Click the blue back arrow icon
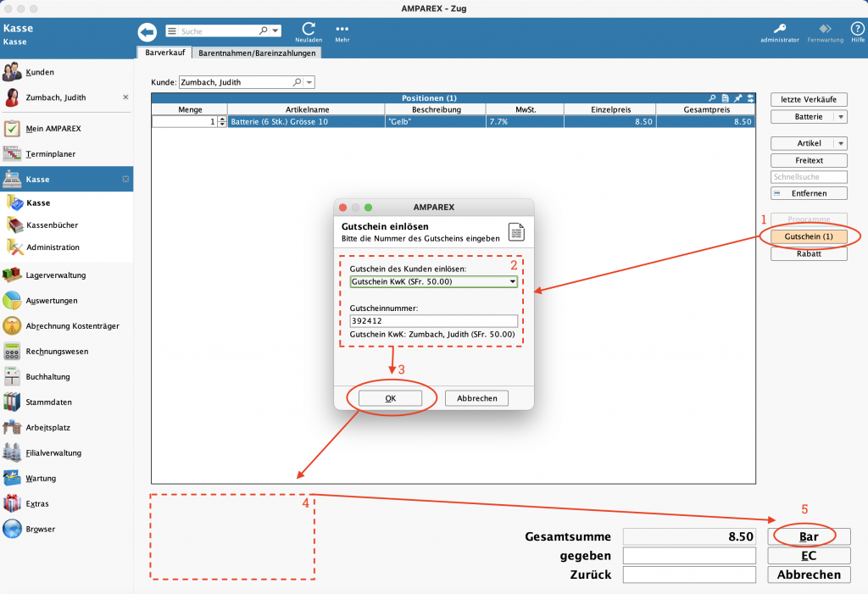The width and height of the screenshot is (868, 594). (148, 31)
